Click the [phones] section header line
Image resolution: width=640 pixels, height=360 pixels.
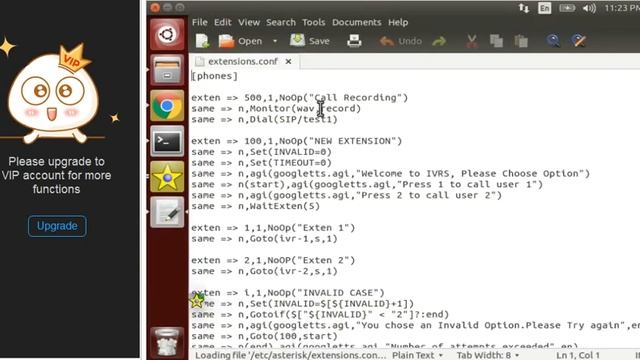[214, 76]
